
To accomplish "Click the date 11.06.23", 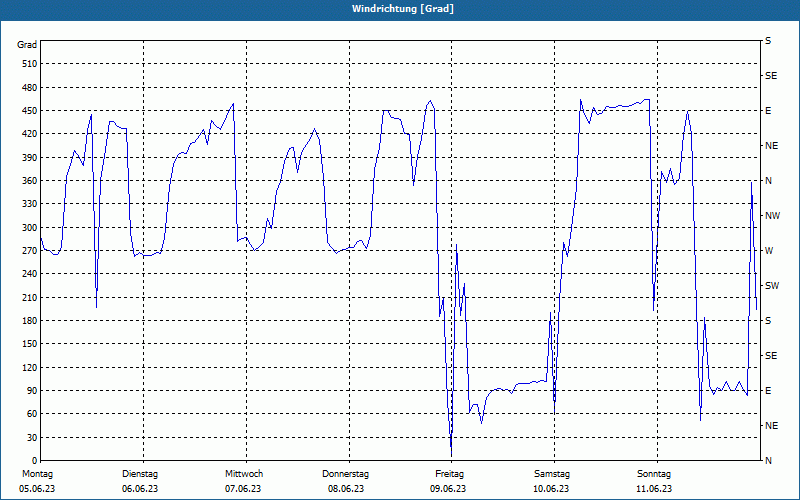I will click(x=654, y=489).
